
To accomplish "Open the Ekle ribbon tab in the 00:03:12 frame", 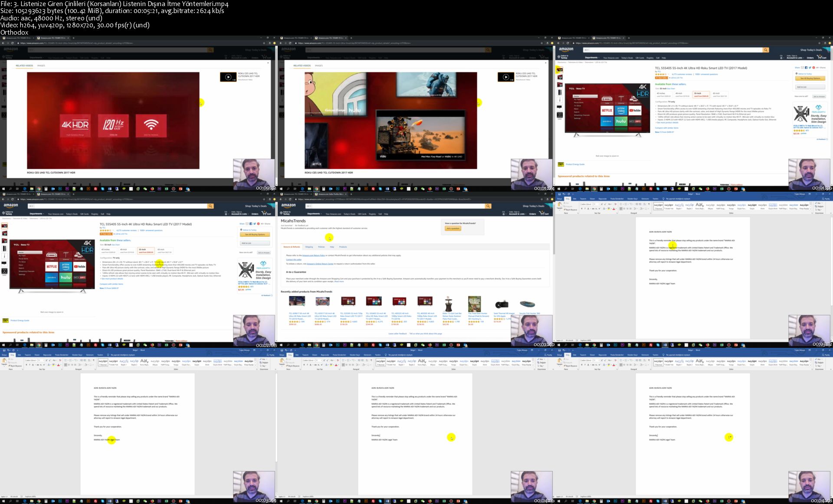I will [x=574, y=199].
